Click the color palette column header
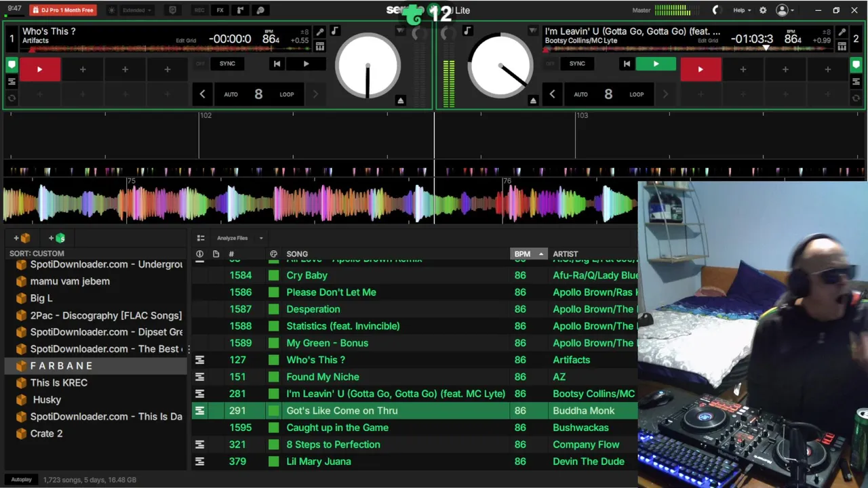 point(273,254)
